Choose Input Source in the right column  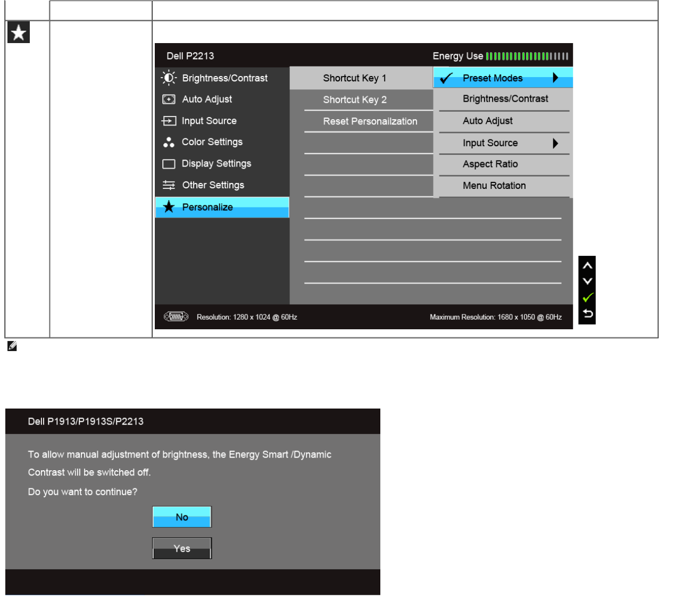click(x=503, y=143)
